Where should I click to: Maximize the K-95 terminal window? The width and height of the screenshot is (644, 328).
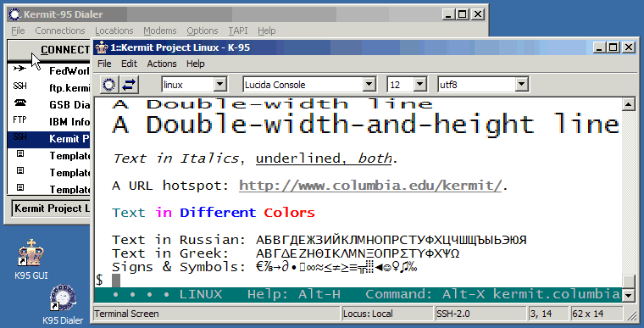pyautogui.click(x=613, y=47)
